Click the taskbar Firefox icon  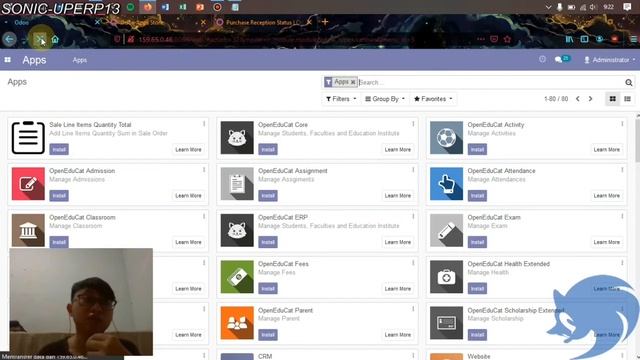[147, 7]
